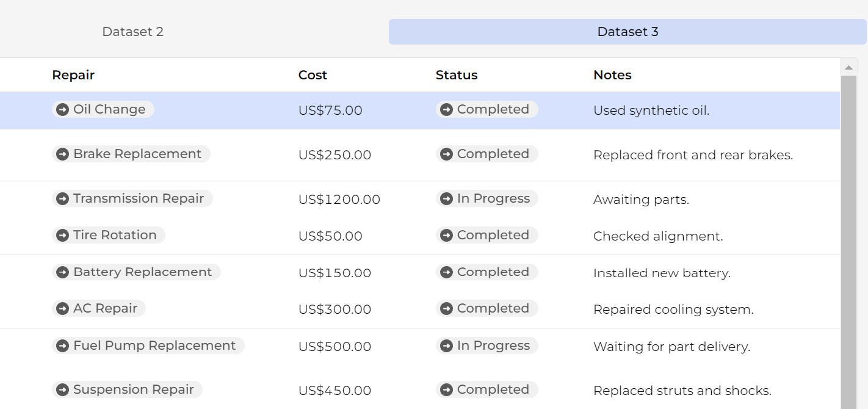Viewport: 868px width, 409px height.
Task: Select the US$75.00 cost cell
Action: click(330, 110)
